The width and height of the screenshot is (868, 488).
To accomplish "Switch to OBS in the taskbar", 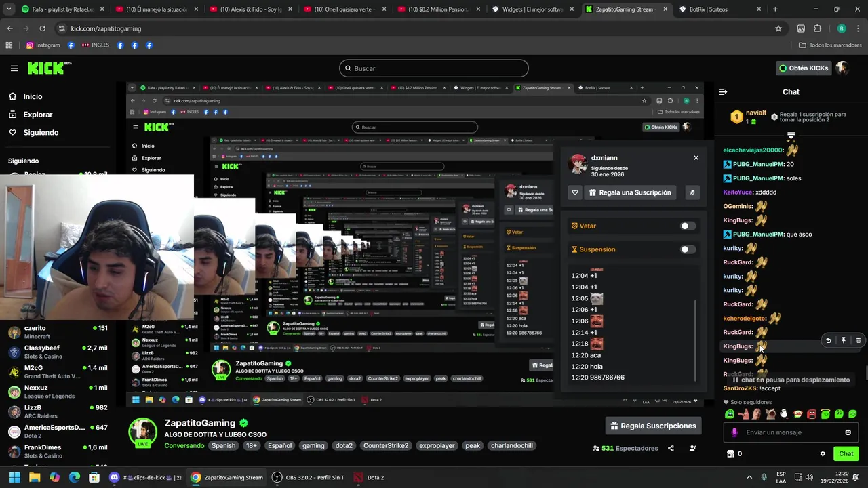I will click(308, 477).
